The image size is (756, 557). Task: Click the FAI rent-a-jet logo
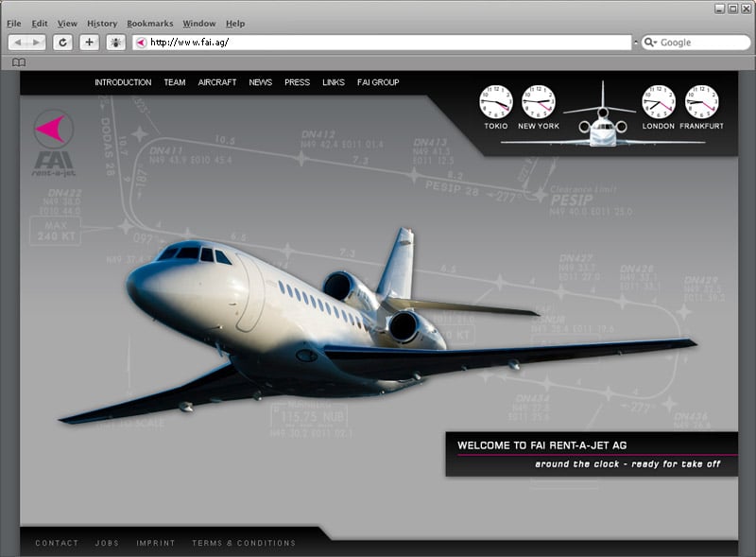click(54, 143)
